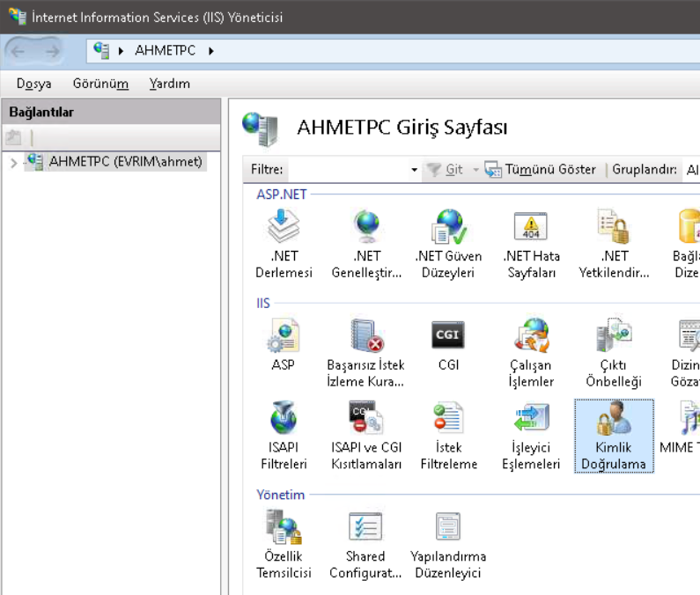Viewport: 700px width, 595px height.
Task: Click the back navigation arrow
Action: [x=18, y=51]
